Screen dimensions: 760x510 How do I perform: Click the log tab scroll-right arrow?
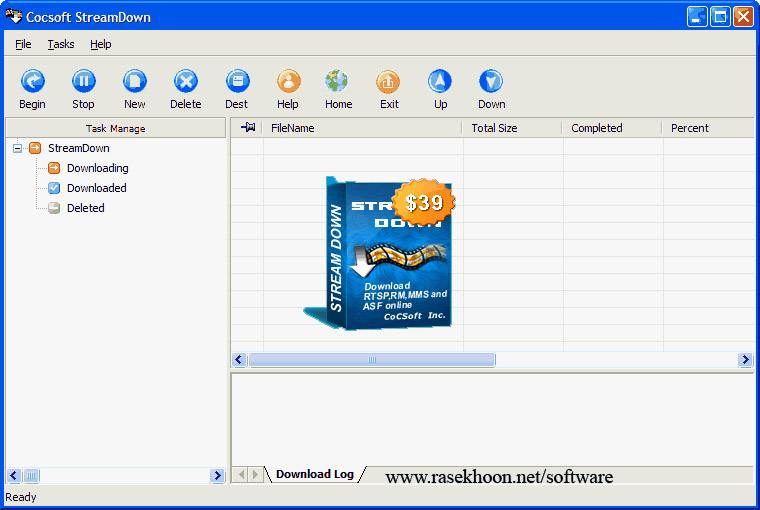255,474
